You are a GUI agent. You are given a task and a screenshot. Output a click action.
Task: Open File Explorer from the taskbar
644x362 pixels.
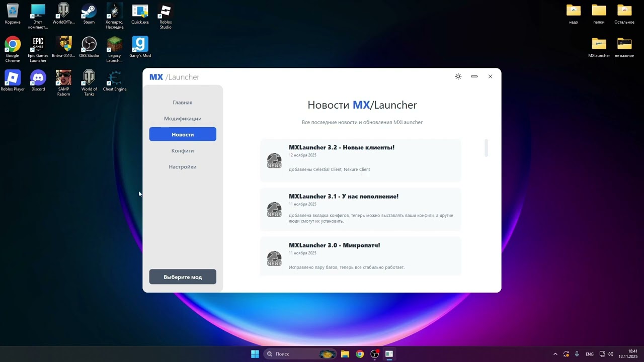coord(345,354)
